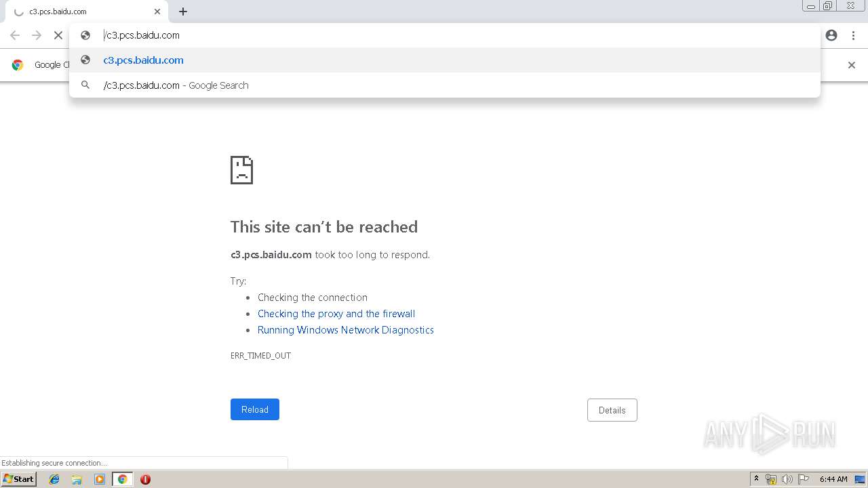Choose the Google Search suggestion
Screen dimensions: 868x488
tap(445, 85)
